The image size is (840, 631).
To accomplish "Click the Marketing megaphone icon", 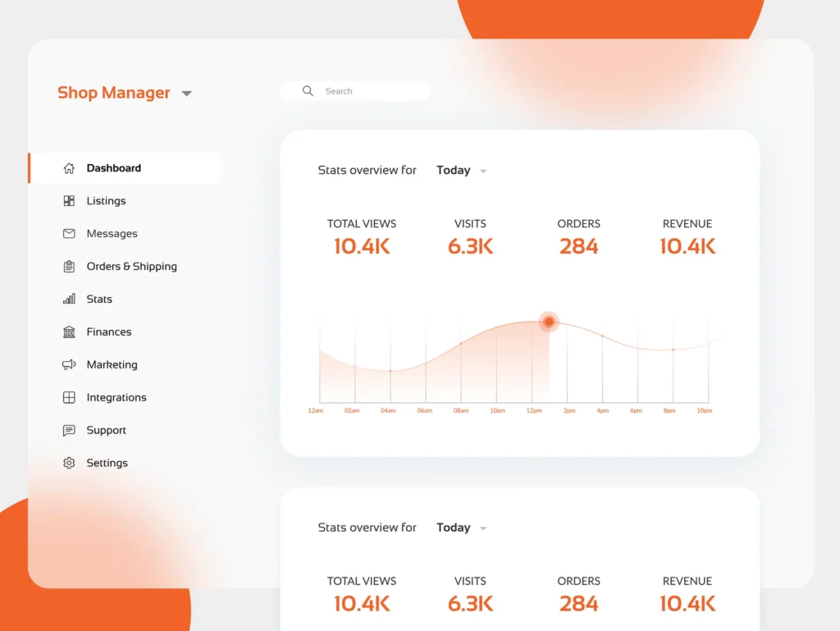I will point(69,365).
